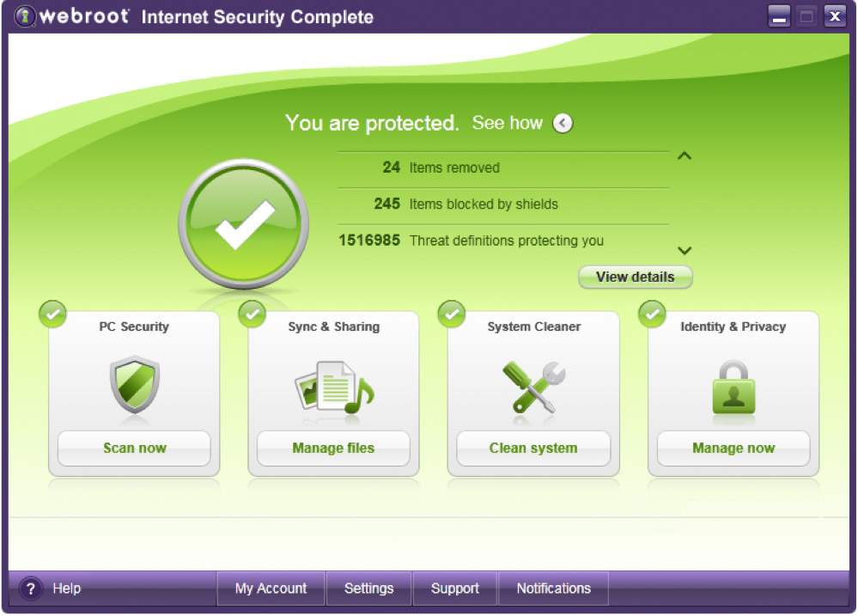858x616 pixels.
Task: Click the Identity & Privacy padlock icon
Action: [733, 387]
